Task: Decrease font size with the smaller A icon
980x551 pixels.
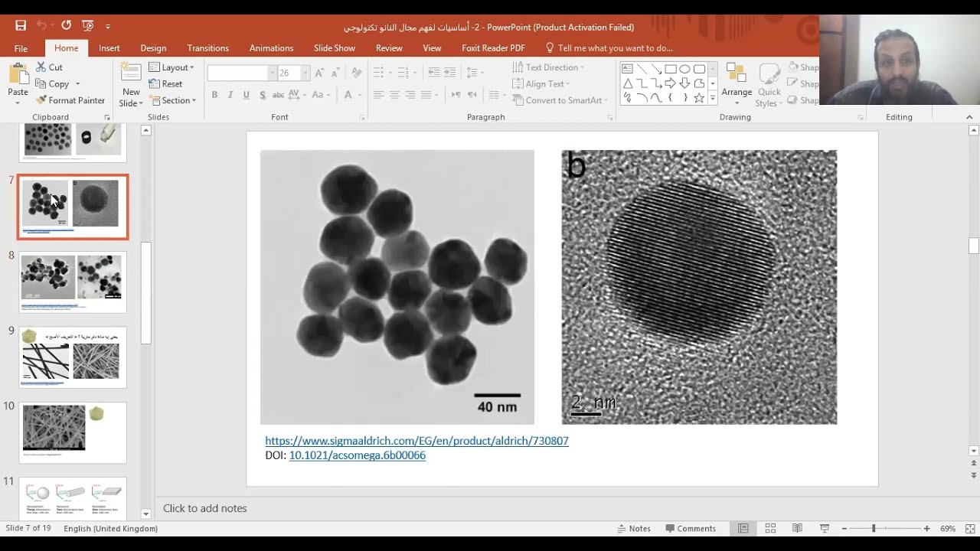Action: click(x=336, y=73)
